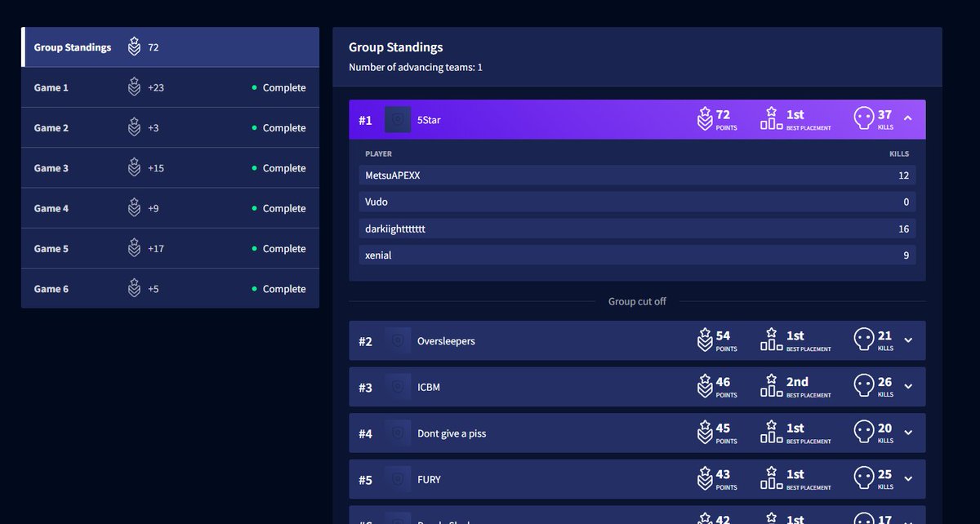The image size is (980, 524).
Task: Expand the ICBM team row
Action: coord(908,387)
